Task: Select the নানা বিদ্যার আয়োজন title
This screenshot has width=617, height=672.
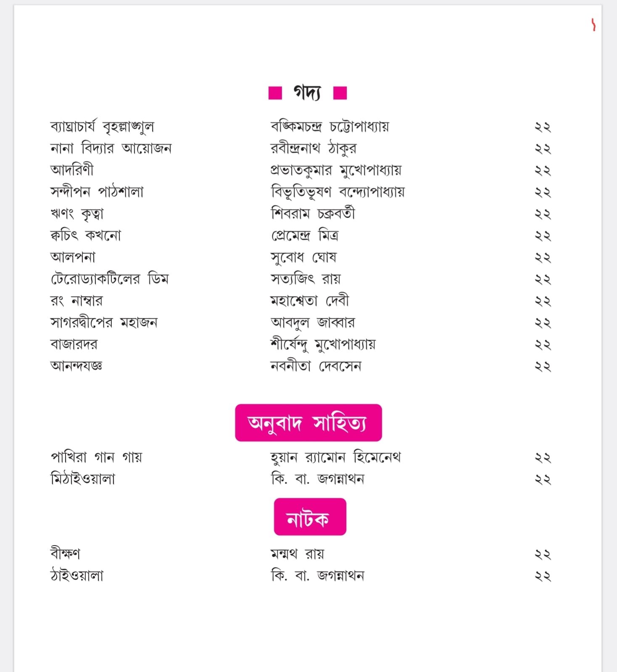Action: pyautogui.click(x=111, y=148)
